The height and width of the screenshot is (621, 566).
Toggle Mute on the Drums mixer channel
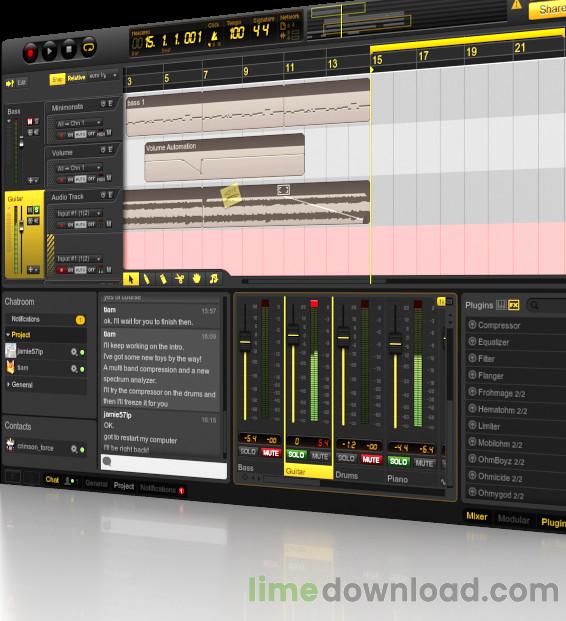coord(371,460)
